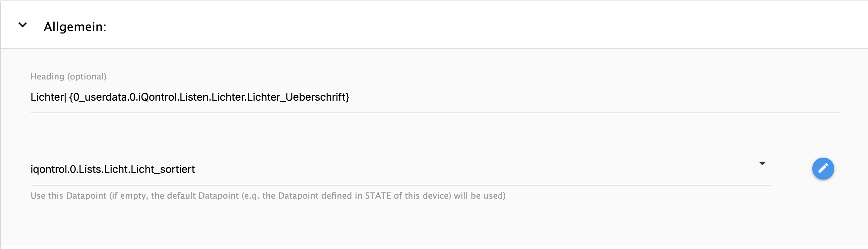Click the blue pencil edit button
Viewport: 868px width, 249px height.
pos(823,168)
